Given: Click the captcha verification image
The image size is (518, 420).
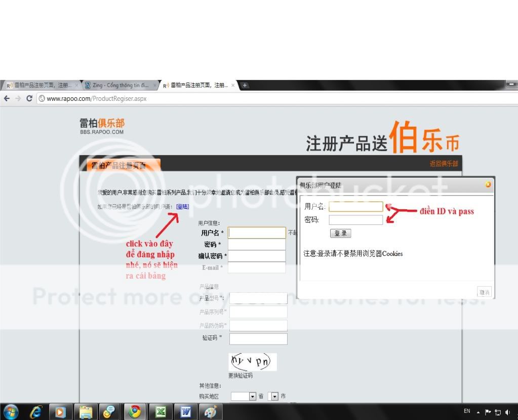Looking at the screenshot, I should 252,362.
